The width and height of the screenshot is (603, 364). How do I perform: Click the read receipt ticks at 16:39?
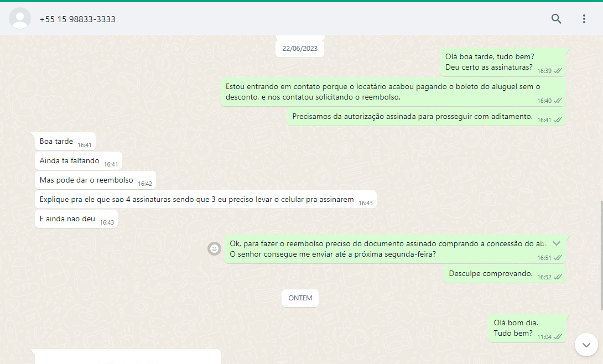coord(558,71)
